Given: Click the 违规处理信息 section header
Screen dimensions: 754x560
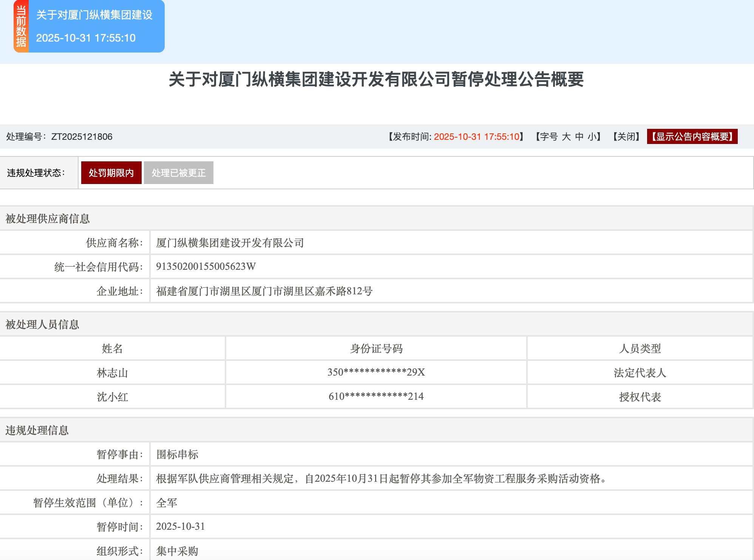Looking at the screenshot, I should [38, 430].
